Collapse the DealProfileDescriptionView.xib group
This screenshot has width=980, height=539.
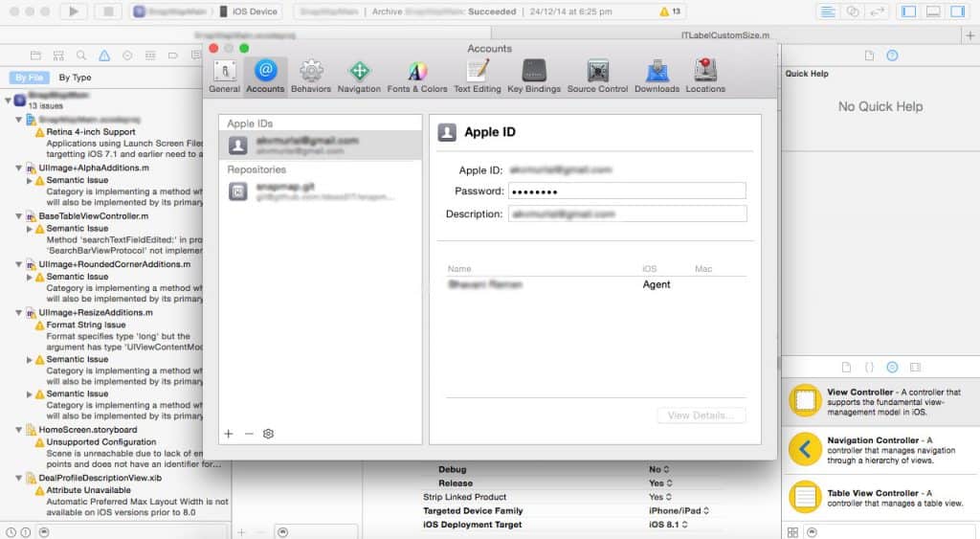click(x=19, y=479)
